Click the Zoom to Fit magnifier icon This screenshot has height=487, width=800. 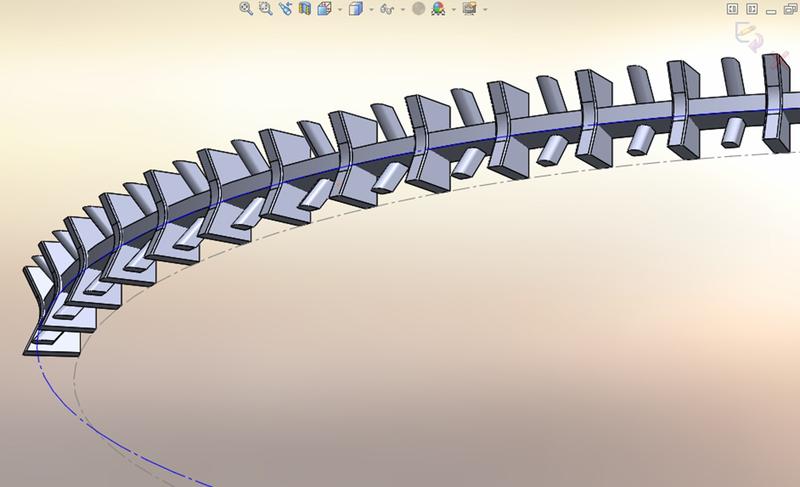click(x=246, y=9)
